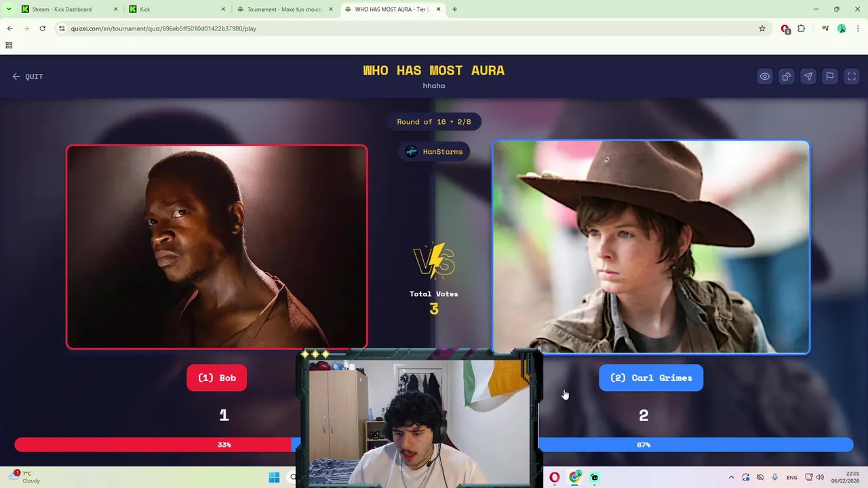Close the WHO HAS MOST AURA tab
This screenshot has height=488, width=868.
point(439,9)
